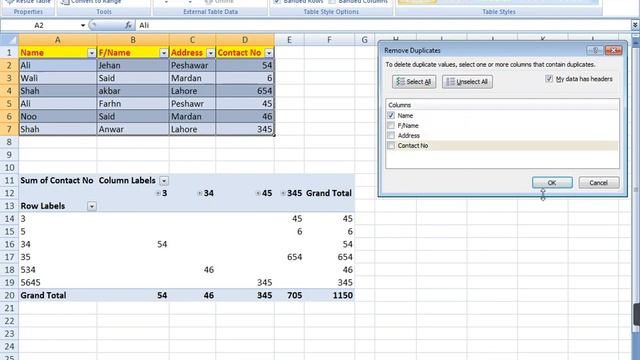Select column D header
Screen dimensions: 640x360
pos(245,40)
